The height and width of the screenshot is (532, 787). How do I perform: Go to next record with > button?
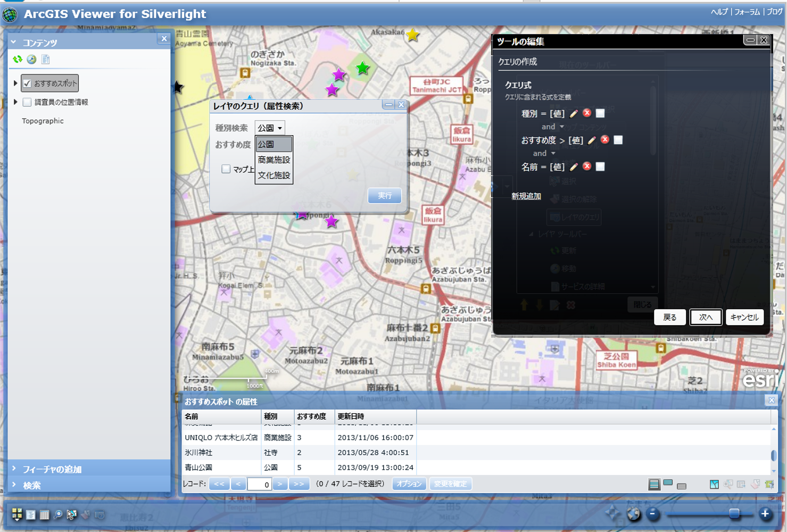pyautogui.click(x=280, y=484)
